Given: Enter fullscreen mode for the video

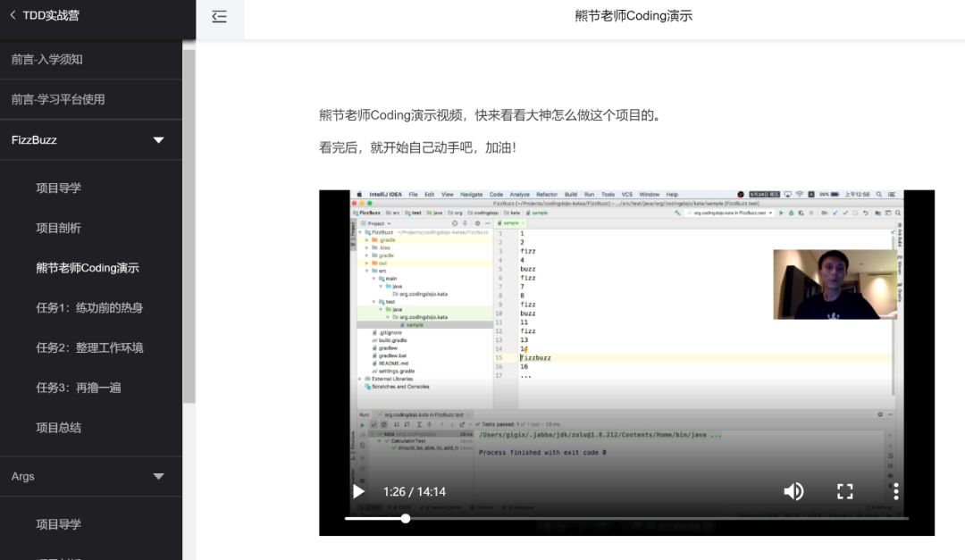Looking at the screenshot, I should 845,491.
